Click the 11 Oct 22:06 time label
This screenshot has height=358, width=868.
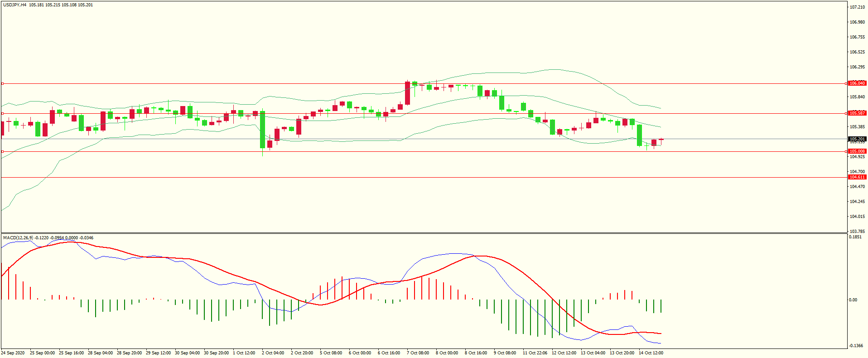coord(535,353)
